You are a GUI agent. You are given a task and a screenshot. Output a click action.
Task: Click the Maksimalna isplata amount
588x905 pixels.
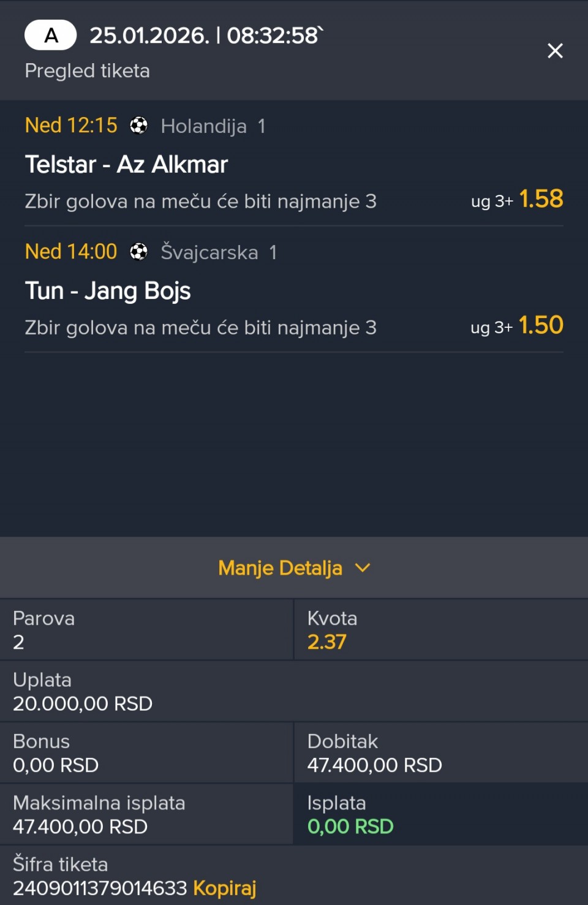coord(80,827)
